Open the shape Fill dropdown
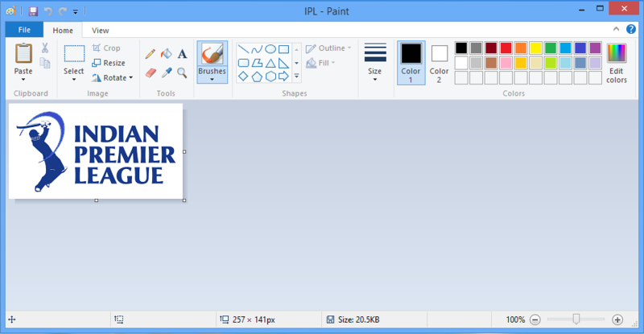This screenshot has width=644, height=334. click(320, 63)
